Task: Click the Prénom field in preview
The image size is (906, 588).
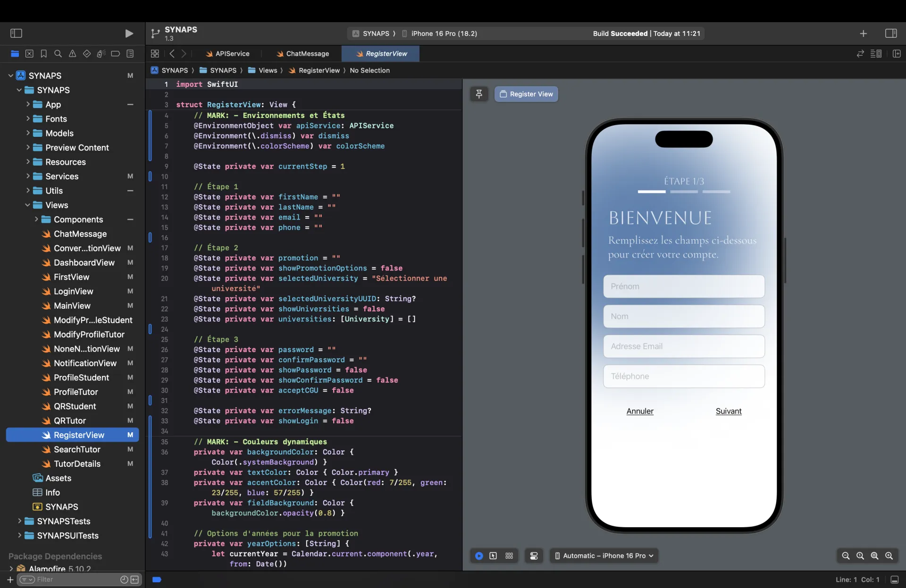Action: click(684, 286)
